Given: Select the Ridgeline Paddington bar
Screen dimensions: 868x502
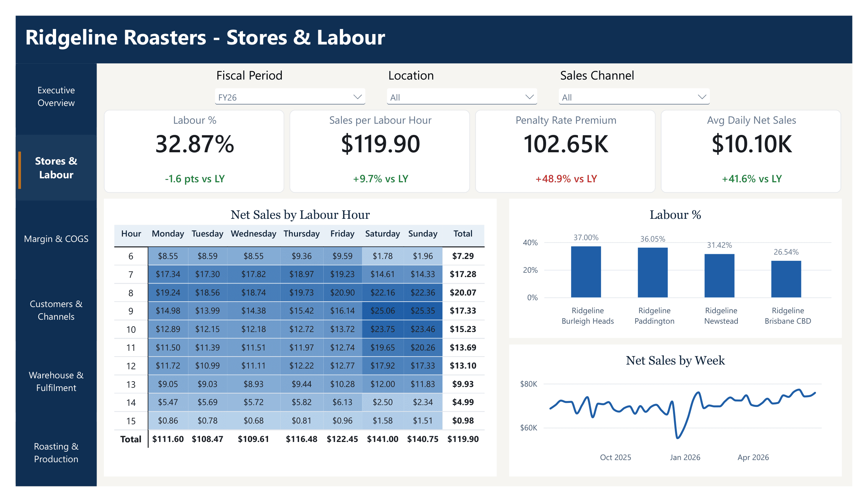Looking at the screenshot, I should [x=653, y=273].
